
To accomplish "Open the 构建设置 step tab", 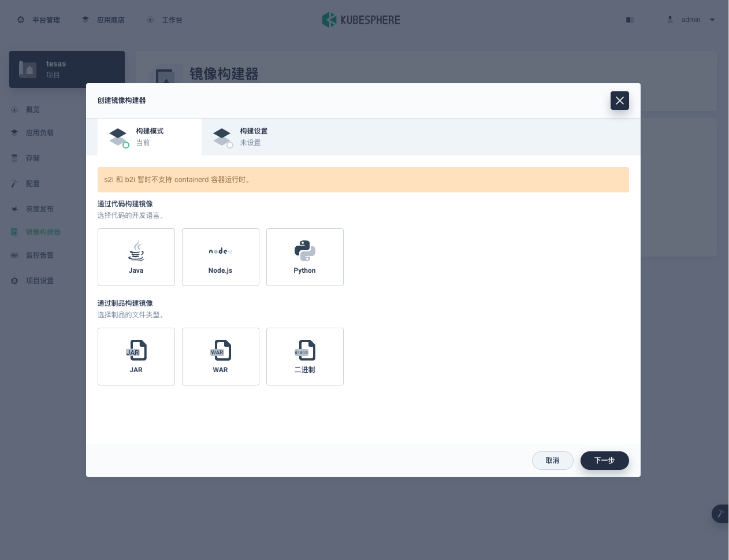I will [254, 137].
